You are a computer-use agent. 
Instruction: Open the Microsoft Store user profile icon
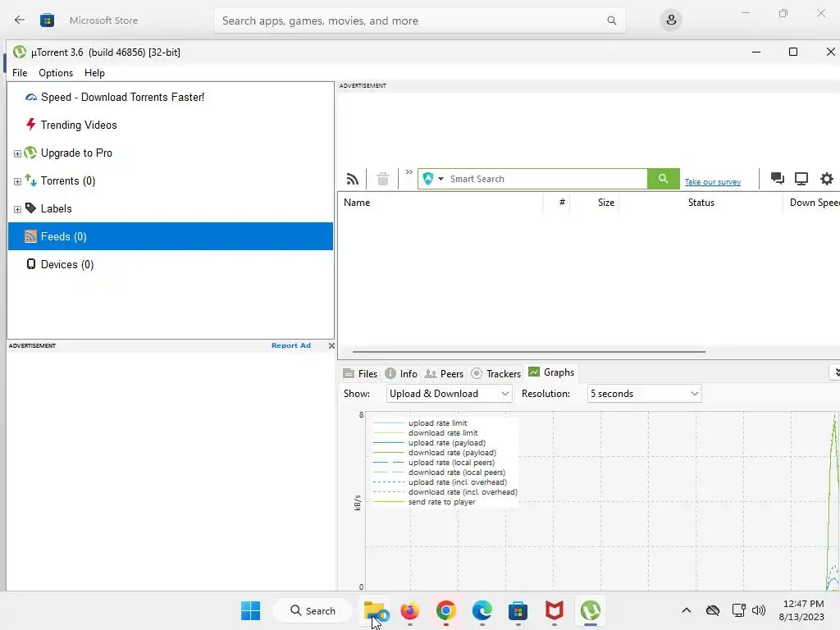[x=671, y=21]
